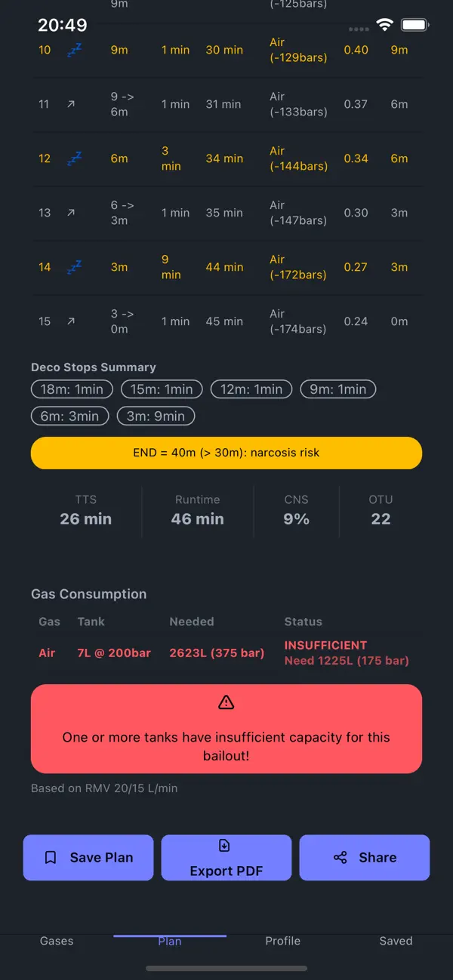Switch to the Gases tab
The width and height of the screenshot is (453, 980).
(x=57, y=941)
